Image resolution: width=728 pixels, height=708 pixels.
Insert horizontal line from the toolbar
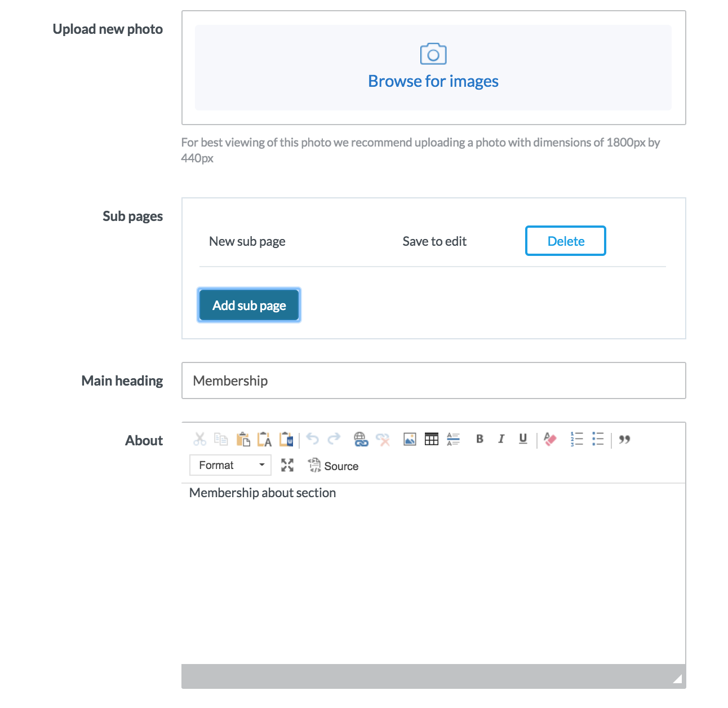pos(453,439)
